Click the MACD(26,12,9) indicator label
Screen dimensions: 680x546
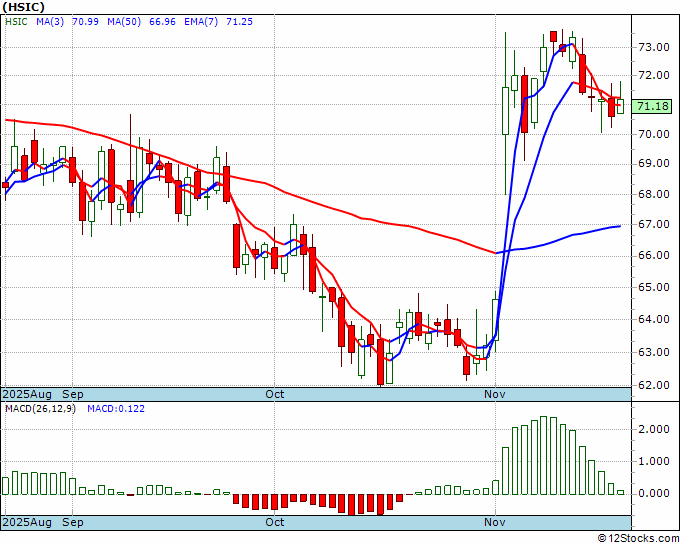tap(40, 409)
